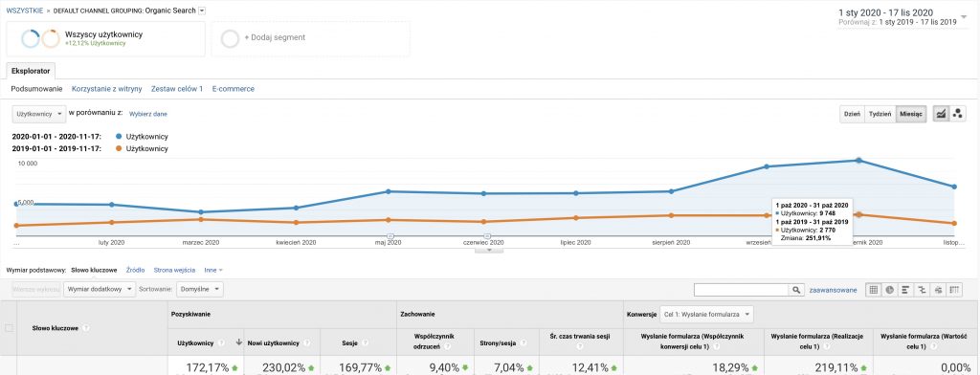The width and height of the screenshot is (980, 375).
Task: Open the Użytkownicy metric dropdown above chart
Action: (38, 114)
